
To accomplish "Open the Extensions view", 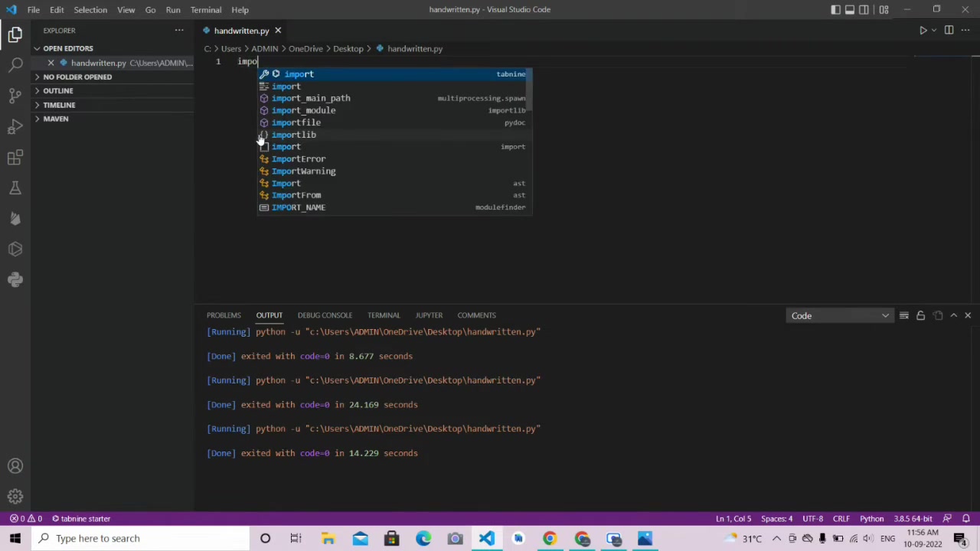I will tap(15, 157).
